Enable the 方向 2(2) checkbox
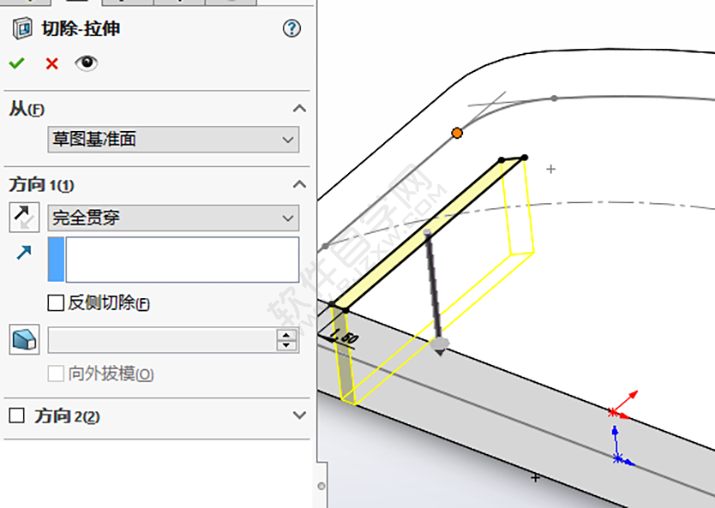This screenshot has width=715, height=508. point(17,415)
